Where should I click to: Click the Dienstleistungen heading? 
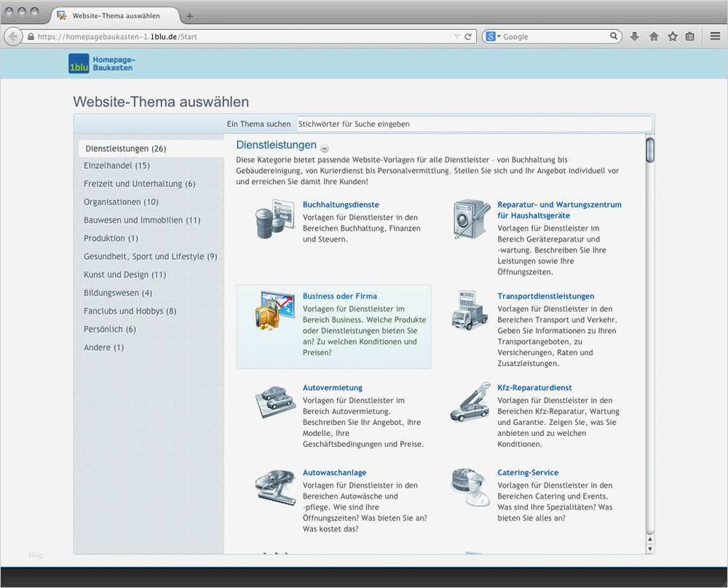pos(276,145)
